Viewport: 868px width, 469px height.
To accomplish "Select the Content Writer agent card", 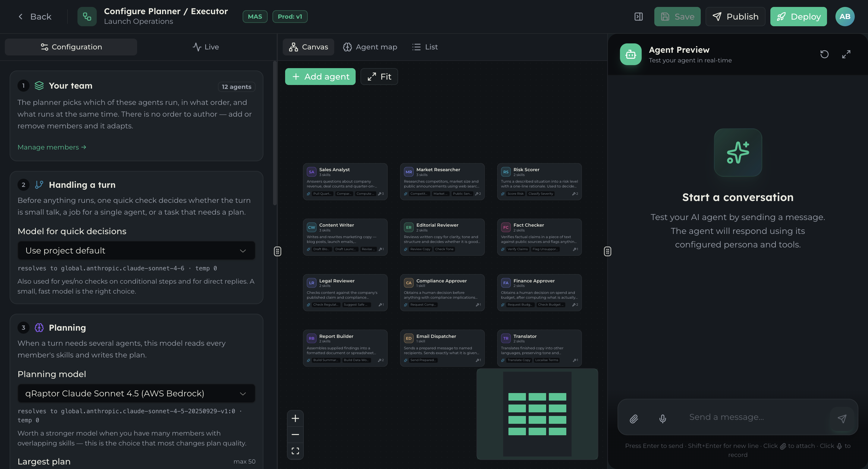I will 345,237.
